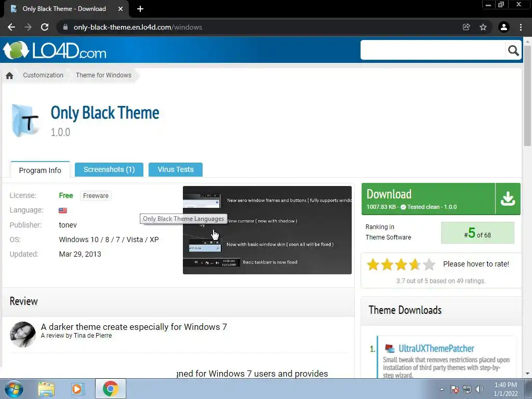Viewport: 532px width, 399px height.
Task: Click the UltraUXThemePatcher program icon
Action: click(x=390, y=349)
